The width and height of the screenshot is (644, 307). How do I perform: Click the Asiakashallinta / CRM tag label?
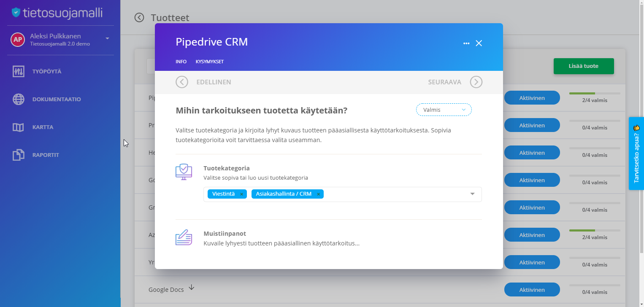[284, 194]
